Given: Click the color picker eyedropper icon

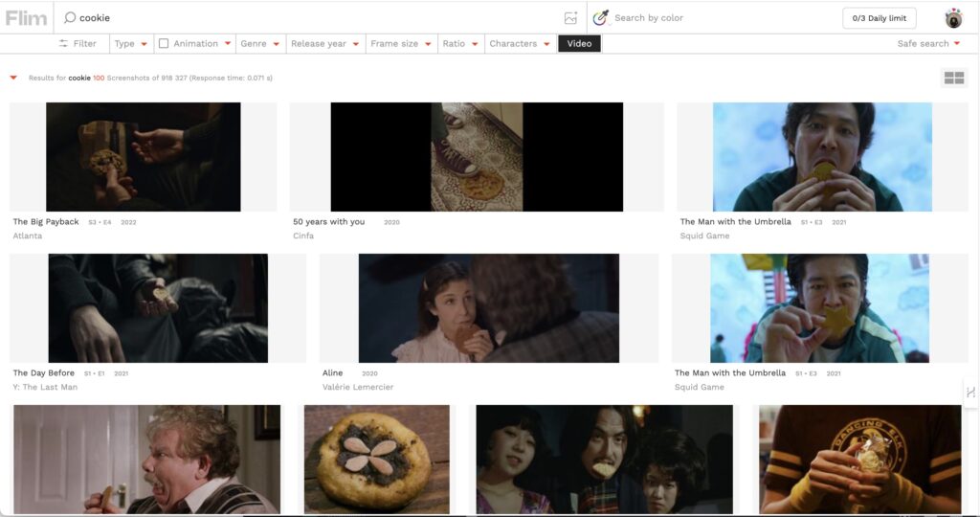Looking at the screenshot, I should click(601, 17).
